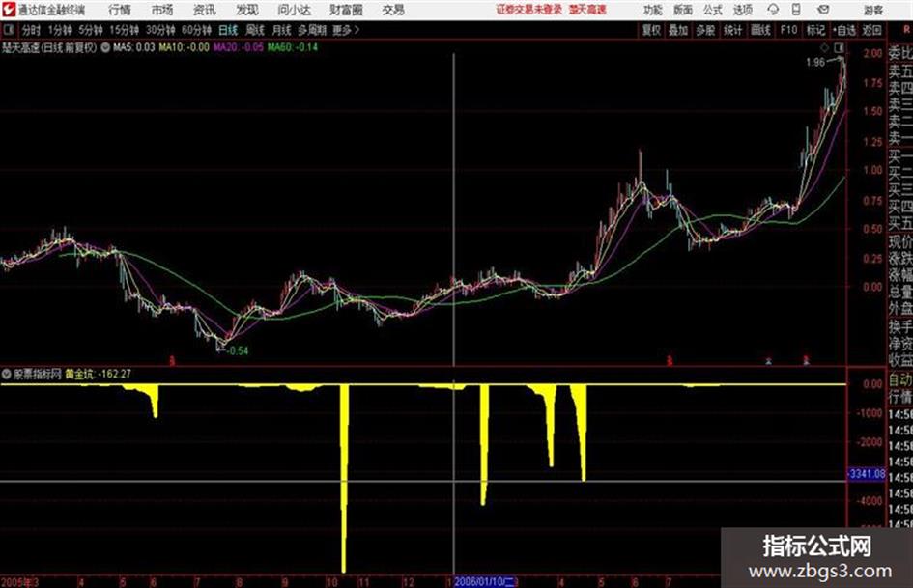Click the 楚天高速 stock name in title bar

(x=587, y=10)
